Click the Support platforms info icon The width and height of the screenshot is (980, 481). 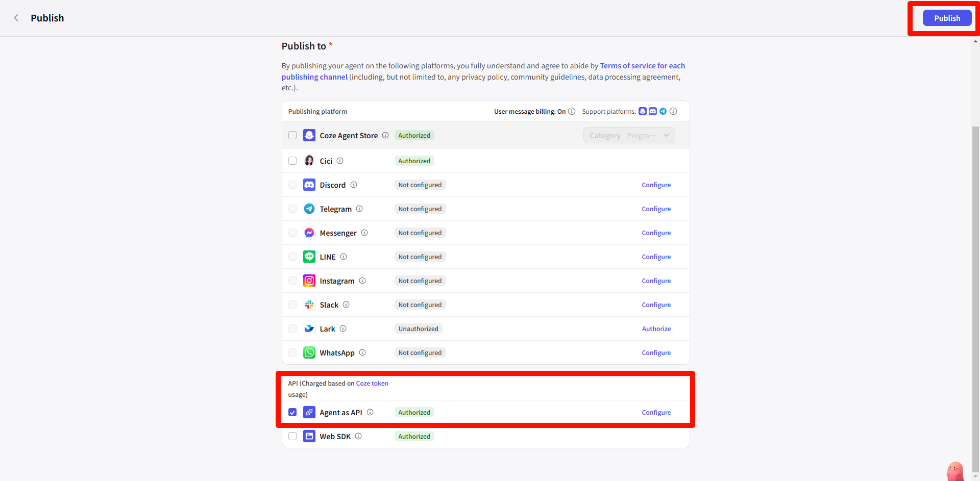click(x=673, y=111)
